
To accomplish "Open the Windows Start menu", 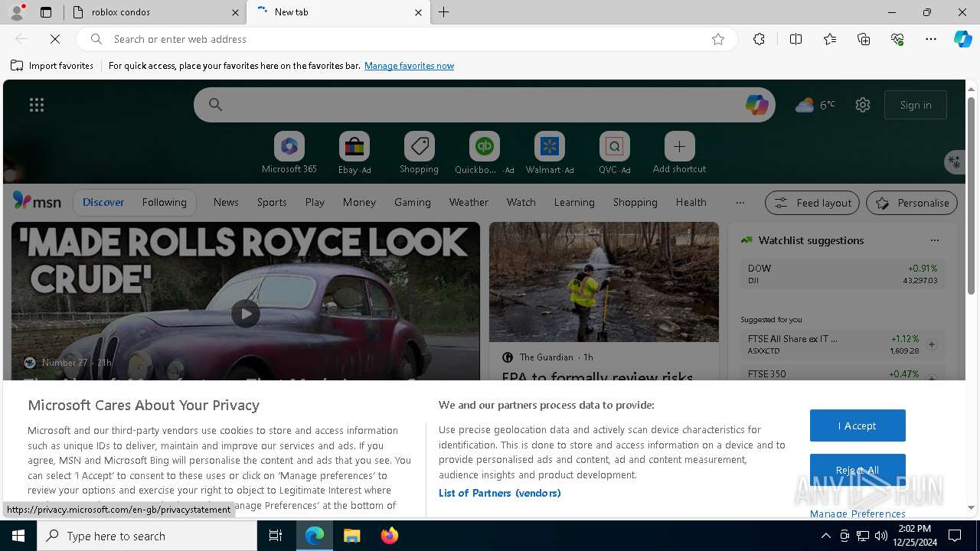I will point(18,536).
